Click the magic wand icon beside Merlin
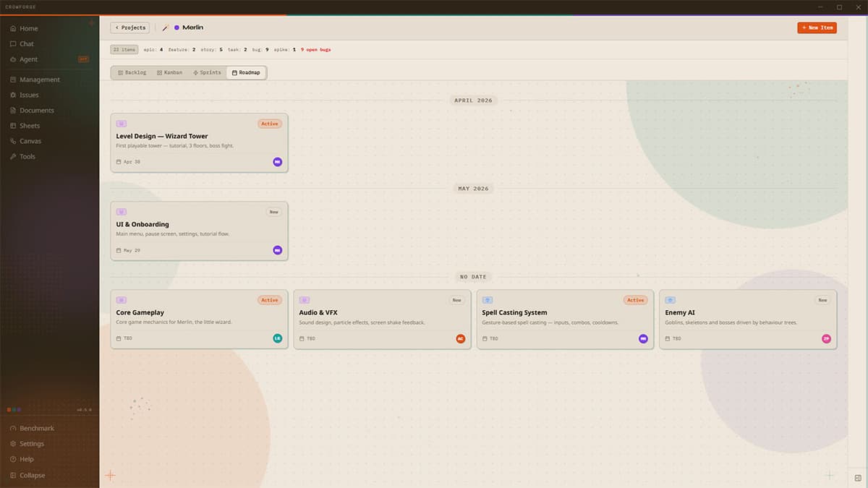 166,27
